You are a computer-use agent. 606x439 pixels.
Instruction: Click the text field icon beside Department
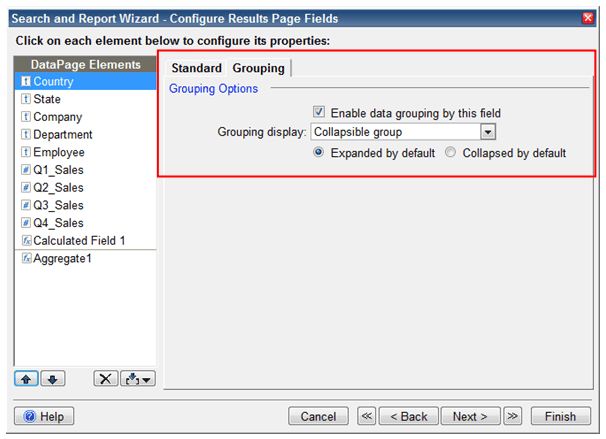(26, 134)
